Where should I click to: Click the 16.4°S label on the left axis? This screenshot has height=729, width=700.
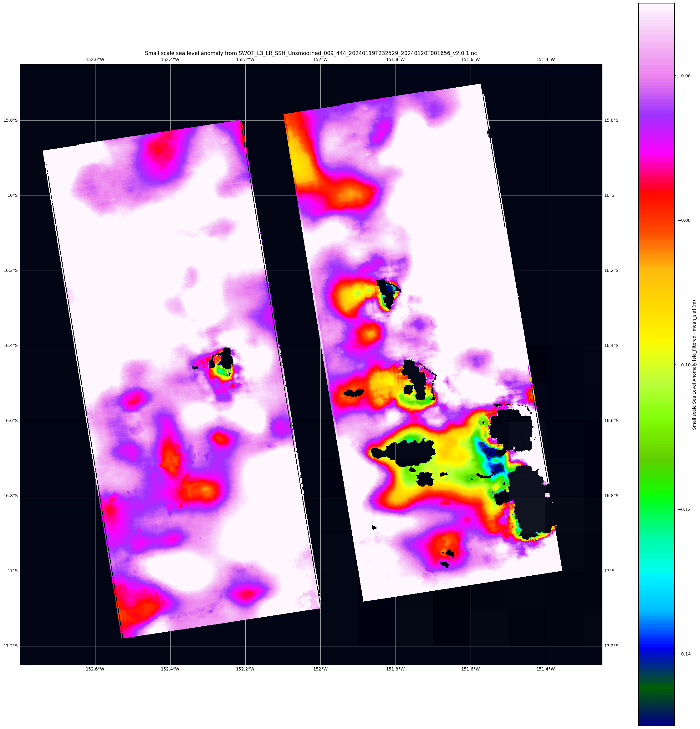click(x=10, y=345)
